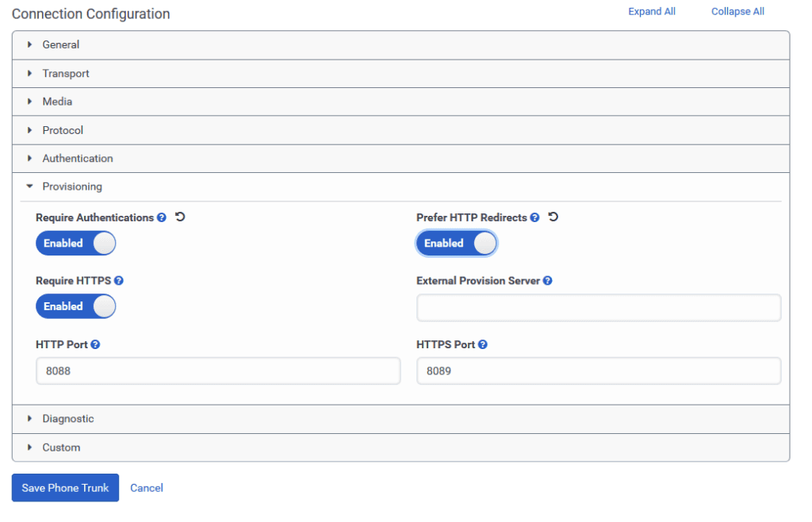812x522 pixels.
Task: Expand the Transport section
Action: [66, 74]
